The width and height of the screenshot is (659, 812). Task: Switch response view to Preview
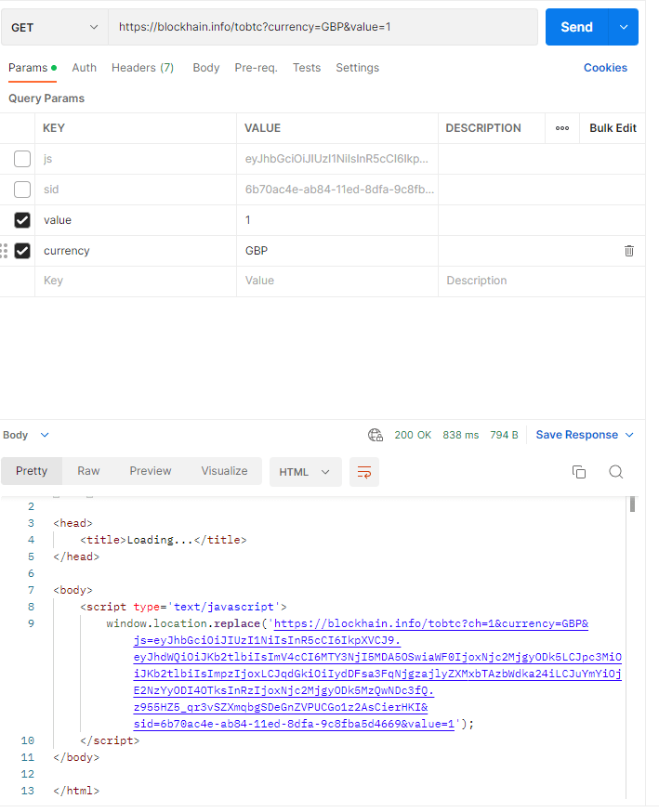coord(151,471)
